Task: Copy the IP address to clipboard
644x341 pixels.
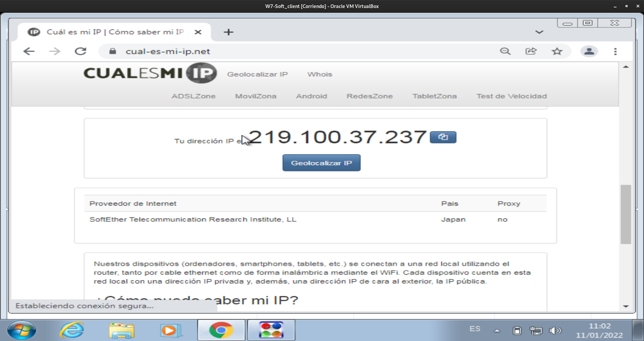Action: tap(442, 137)
